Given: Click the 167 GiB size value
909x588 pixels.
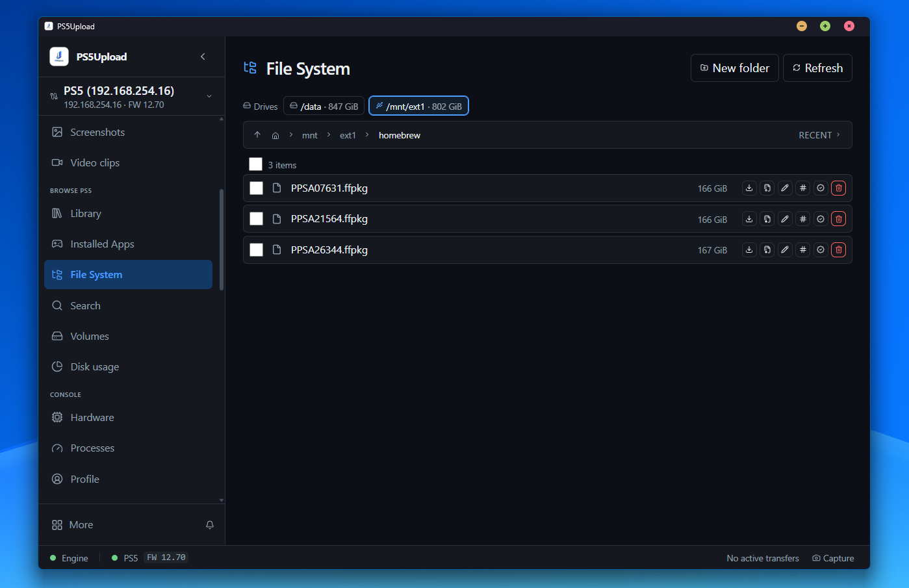Looking at the screenshot, I should click(712, 250).
